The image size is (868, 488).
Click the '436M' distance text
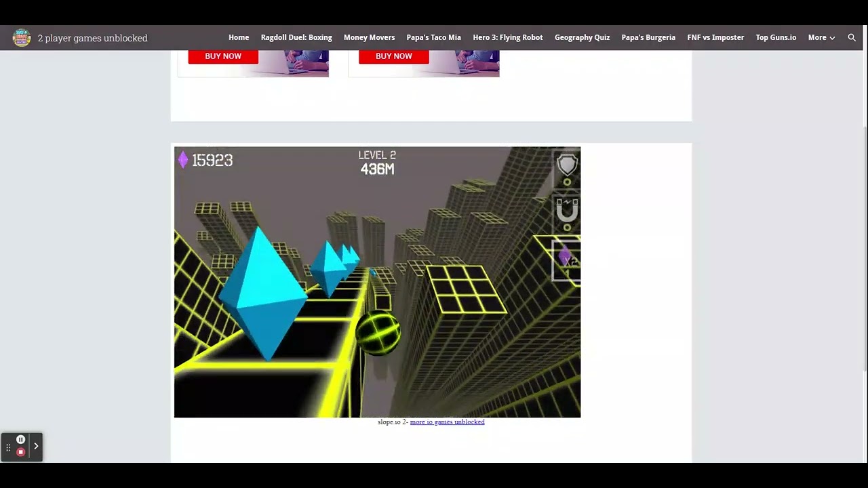tap(377, 169)
